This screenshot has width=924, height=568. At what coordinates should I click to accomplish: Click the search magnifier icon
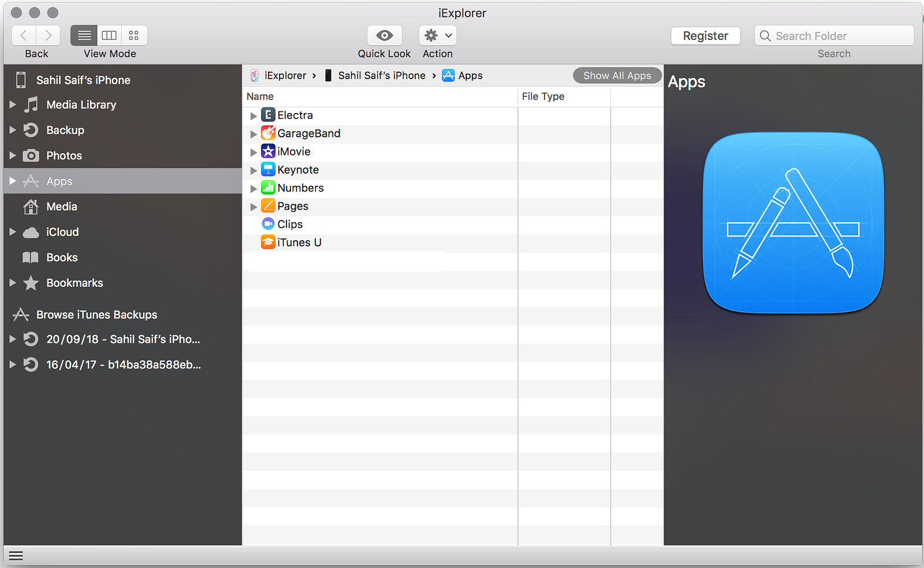coord(765,36)
